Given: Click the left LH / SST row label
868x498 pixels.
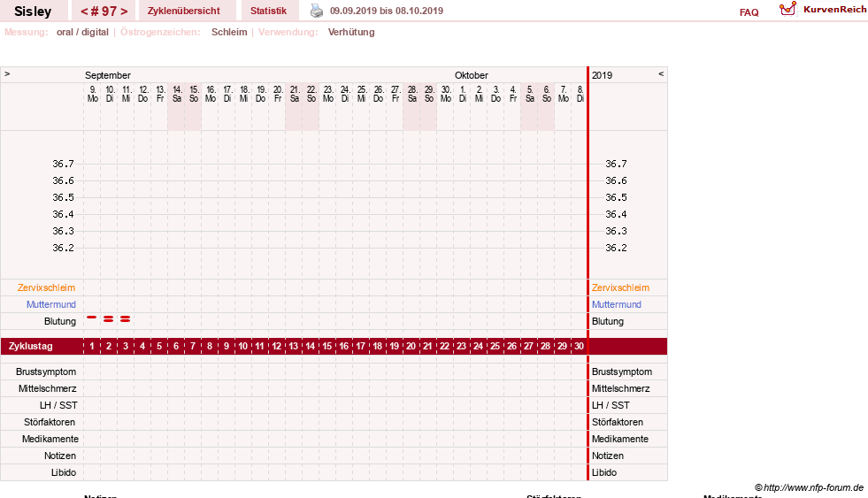Looking at the screenshot, I should (58, 406).
